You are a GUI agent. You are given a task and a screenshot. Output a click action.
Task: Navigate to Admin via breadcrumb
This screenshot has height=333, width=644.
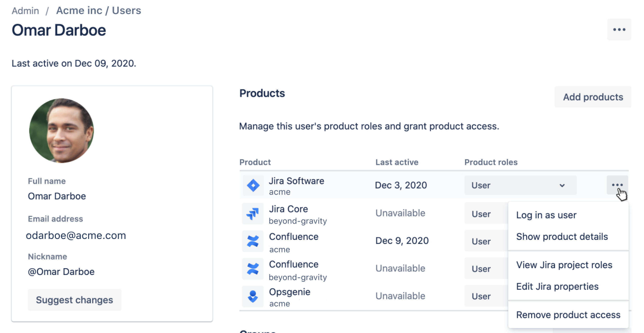point(25,10)
